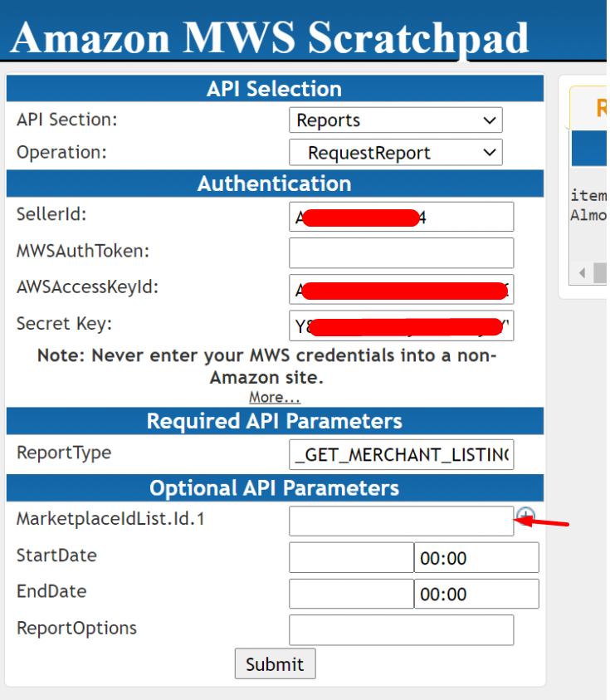610x700 pixels.
Task: Click the ReportType input field
Action: coord(401,454)
